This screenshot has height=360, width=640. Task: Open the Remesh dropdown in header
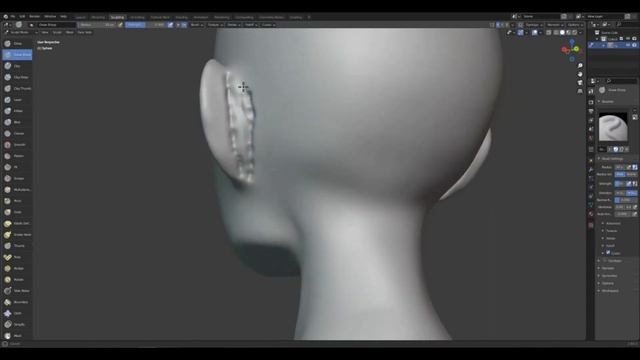555,25
